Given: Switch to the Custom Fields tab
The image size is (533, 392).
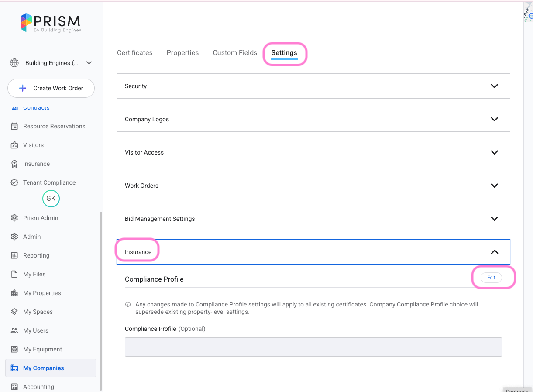Looking at the screenshot, I should point(235,53).
